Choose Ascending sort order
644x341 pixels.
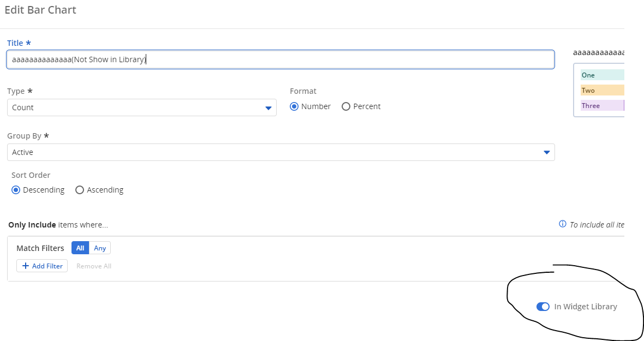click(80, 190)
